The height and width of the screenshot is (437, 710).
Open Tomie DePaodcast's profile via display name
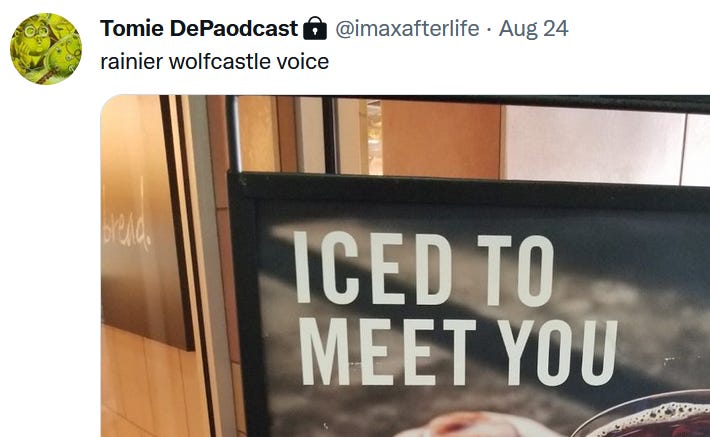199,29
